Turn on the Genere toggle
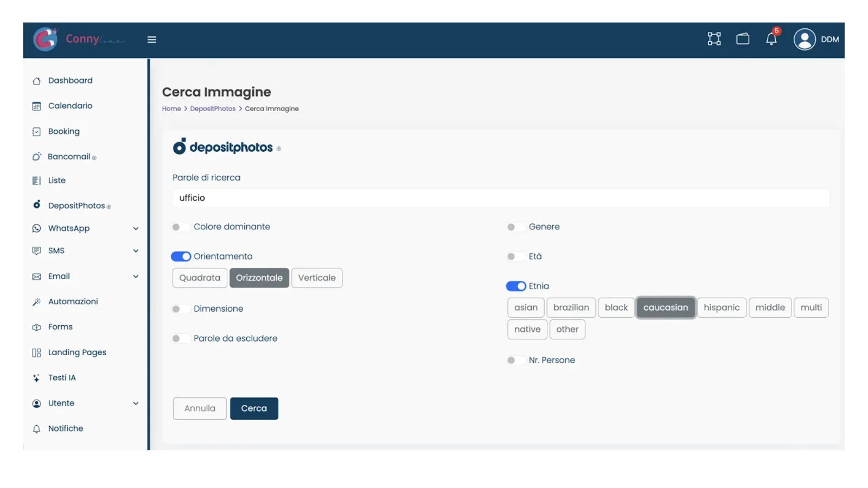The height and width of the screenshot is (488, 868). [x=516, y=227]
